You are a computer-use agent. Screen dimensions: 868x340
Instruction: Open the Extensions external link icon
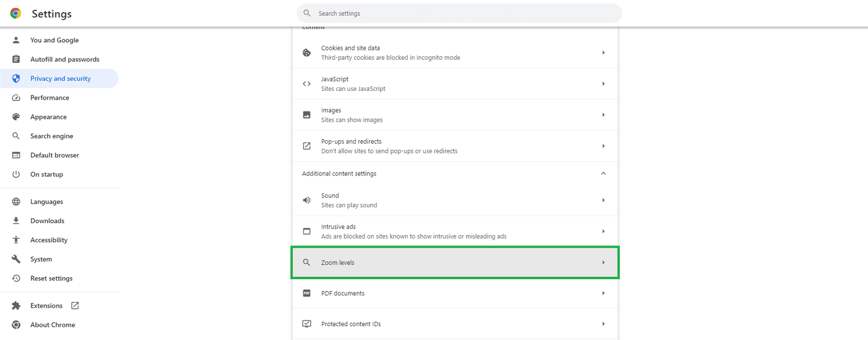pyautogui.click(x=73, y=305)
